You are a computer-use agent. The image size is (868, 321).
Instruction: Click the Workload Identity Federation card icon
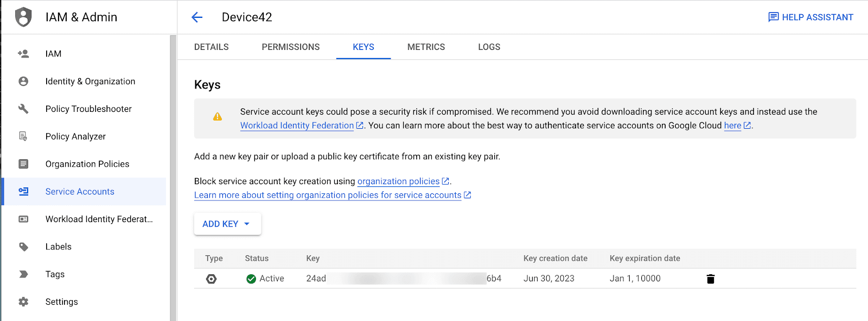tap(23, 219)
